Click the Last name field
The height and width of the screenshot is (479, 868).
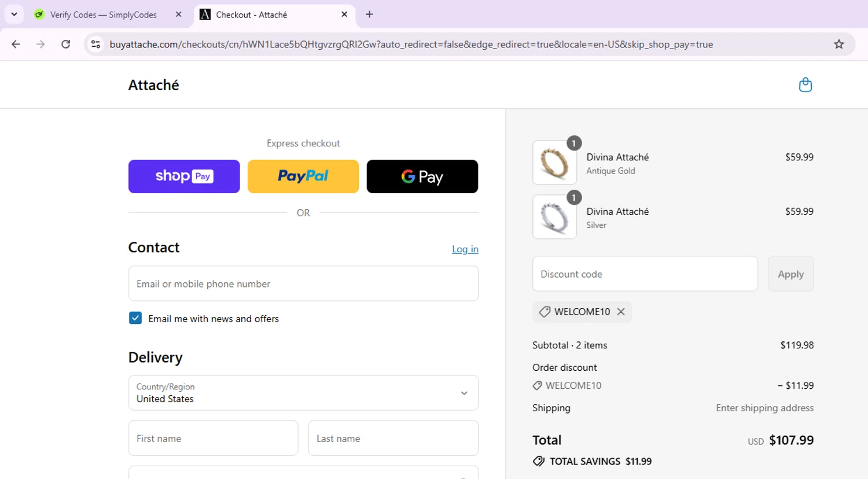[x=393, y=438]
